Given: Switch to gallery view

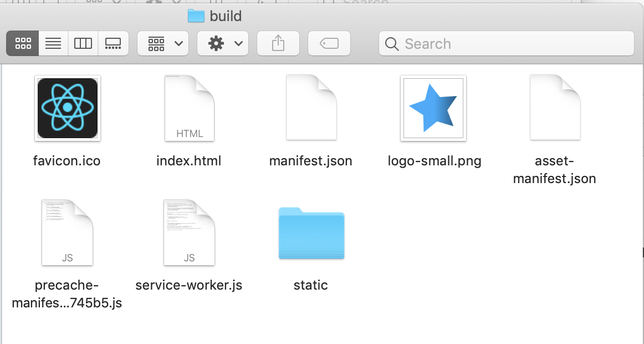Looking at the screenshot, I should [x=113, y=43].
